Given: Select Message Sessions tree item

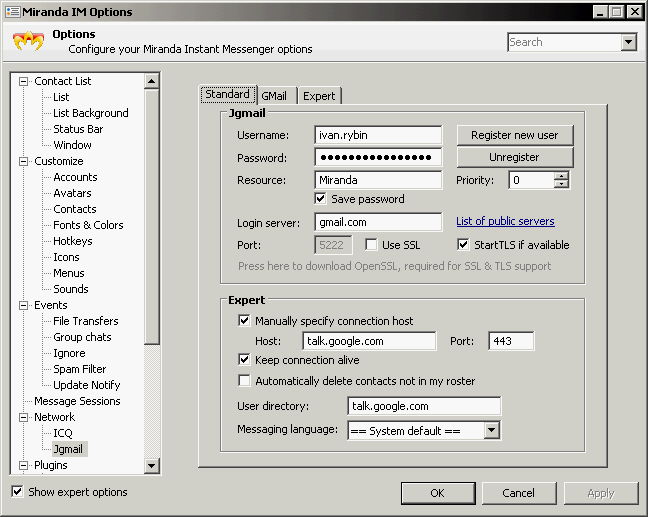Looking at the screenshot, I should tap(77, 401).
